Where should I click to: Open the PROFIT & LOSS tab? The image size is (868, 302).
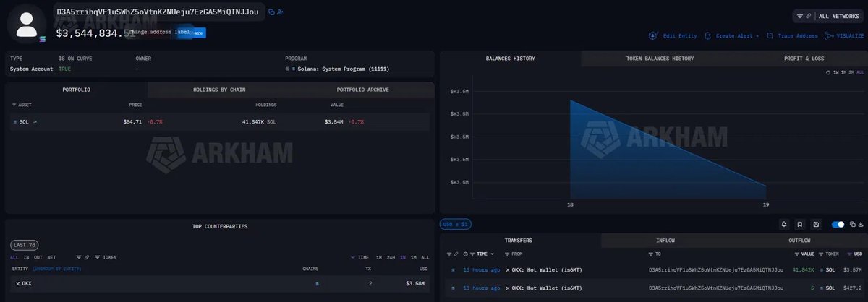coord(804,59)
